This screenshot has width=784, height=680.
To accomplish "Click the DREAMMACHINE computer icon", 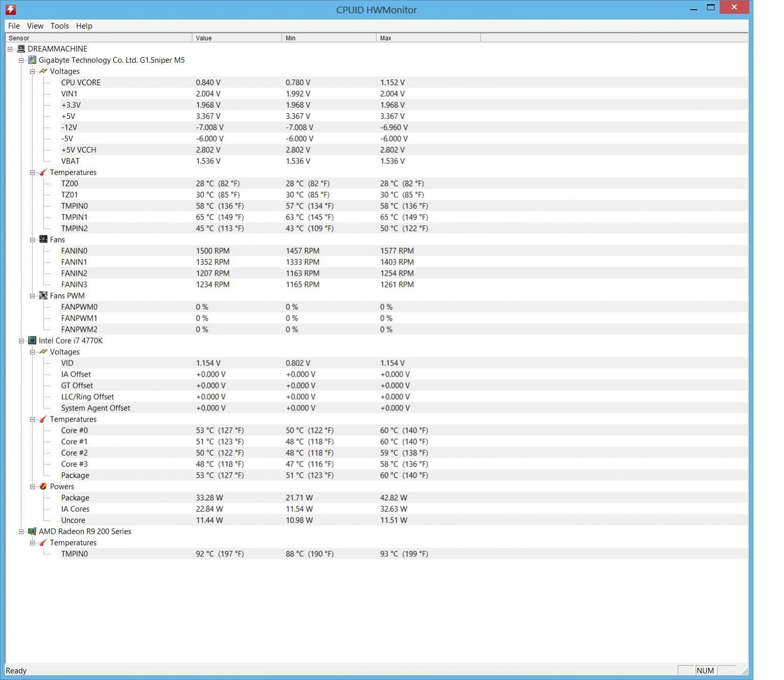I will click(x=21, y=49).
